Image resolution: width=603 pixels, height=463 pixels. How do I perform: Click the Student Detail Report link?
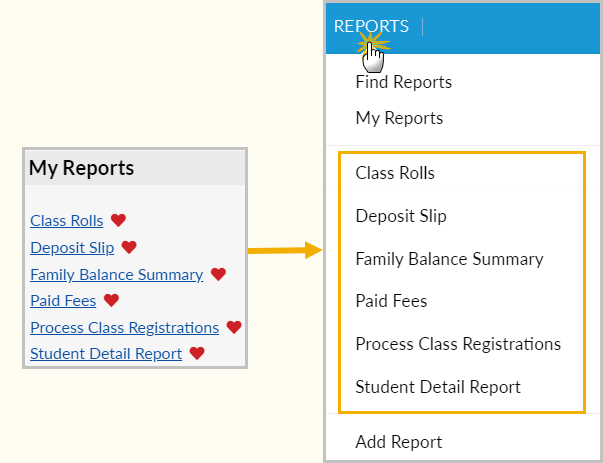106,353
